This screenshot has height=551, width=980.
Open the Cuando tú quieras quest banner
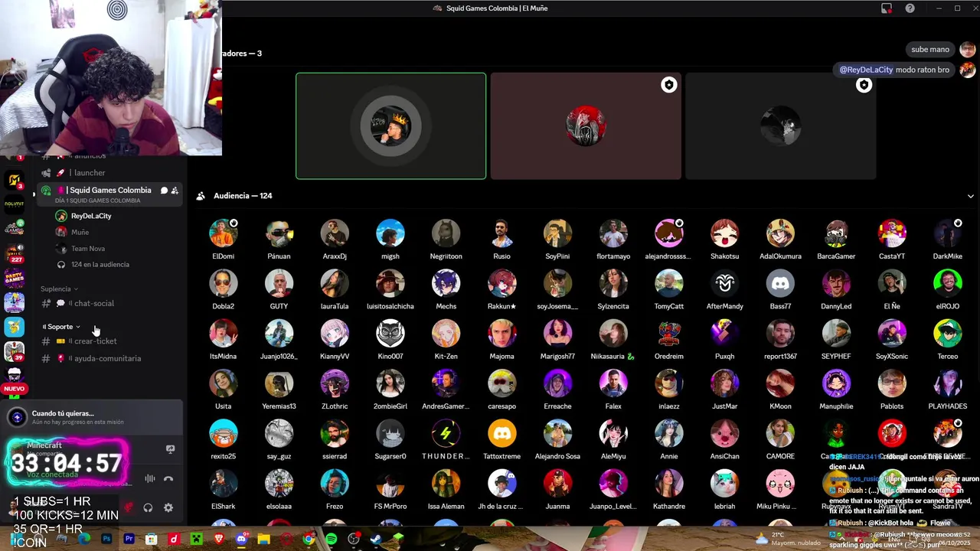click(x=93, y=417)
